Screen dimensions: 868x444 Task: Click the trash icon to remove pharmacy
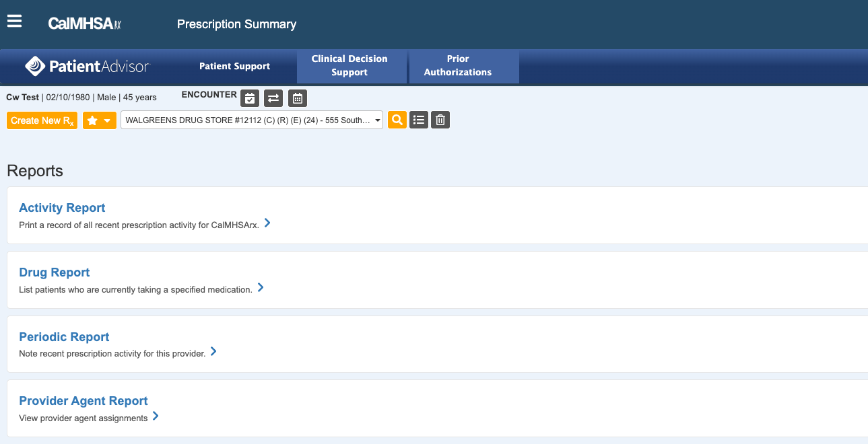[x=440, y=120]
